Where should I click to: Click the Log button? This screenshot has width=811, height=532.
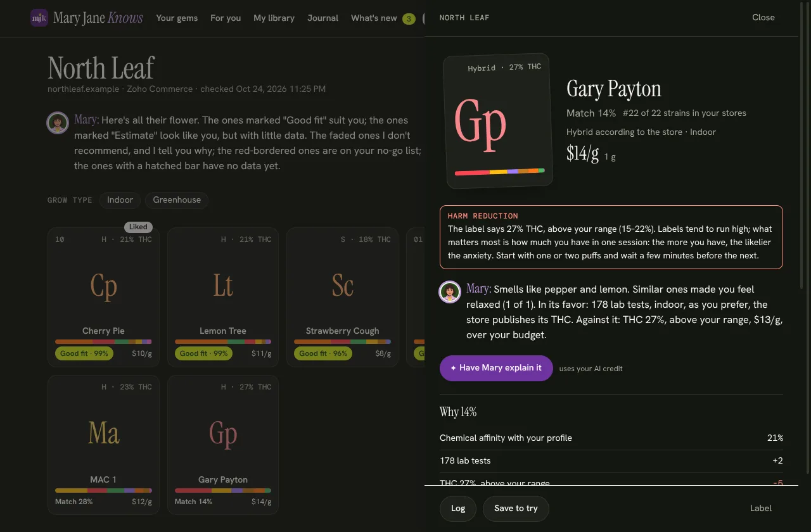(x=458, y=509)
